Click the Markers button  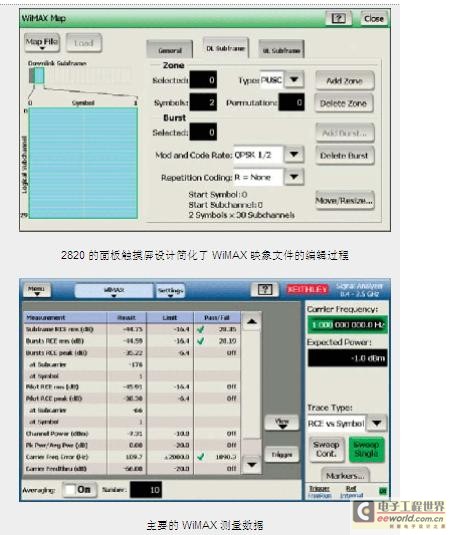pyautogui.click(x=345, y=475)
